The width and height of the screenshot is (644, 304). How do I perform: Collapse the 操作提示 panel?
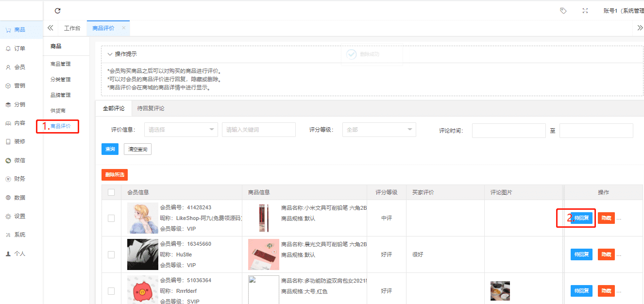point(110,54)
